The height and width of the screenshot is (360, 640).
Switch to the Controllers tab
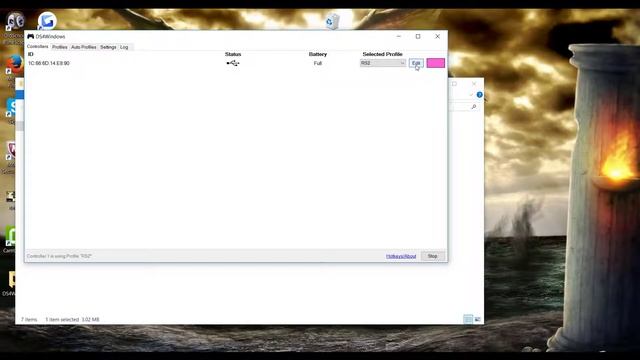(x=38, y=47)
